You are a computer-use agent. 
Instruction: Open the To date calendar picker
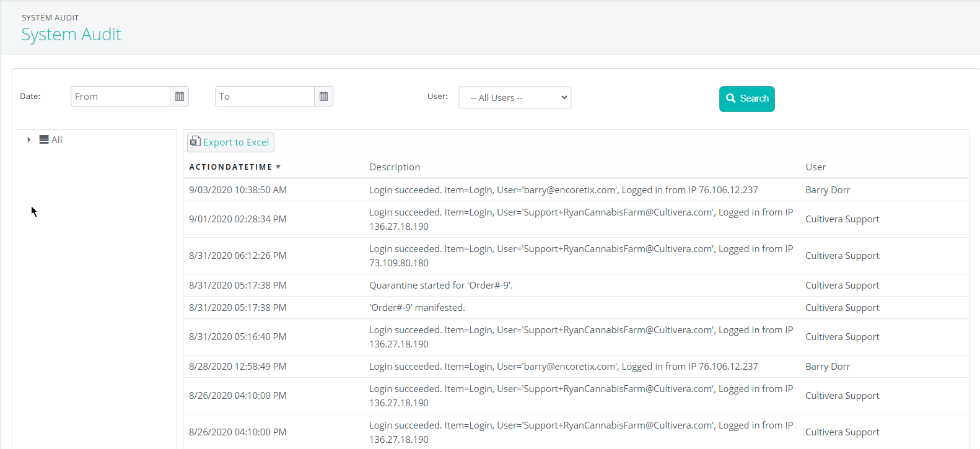pyautogui.click(x=323, y=97)
